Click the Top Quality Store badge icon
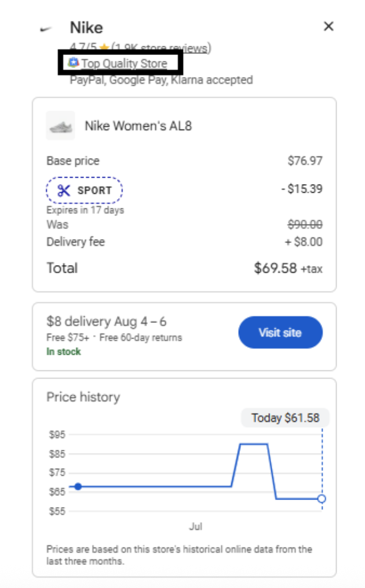Viewport: 365px width, 588px height. pyautogui.click(x=73, y=63)
